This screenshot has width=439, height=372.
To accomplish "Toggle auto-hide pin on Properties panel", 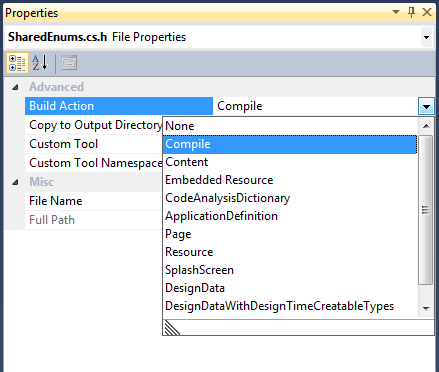I will pyautogui.click(x=411, y=12).
